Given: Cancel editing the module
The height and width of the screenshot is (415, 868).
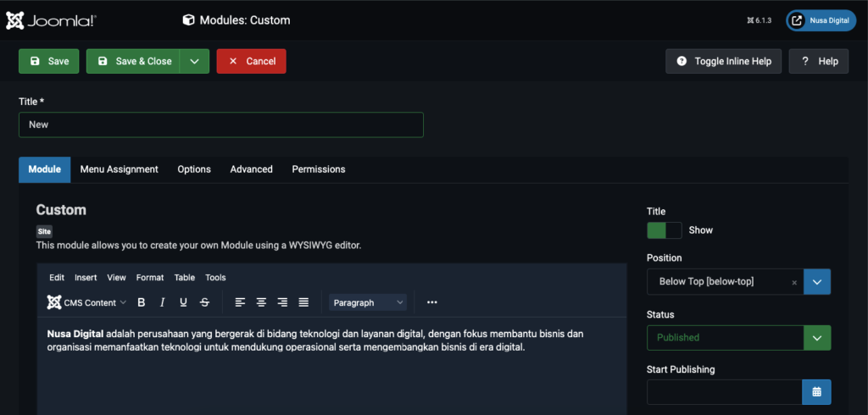Looking at the screenshot, I should (x=251, y=62).
